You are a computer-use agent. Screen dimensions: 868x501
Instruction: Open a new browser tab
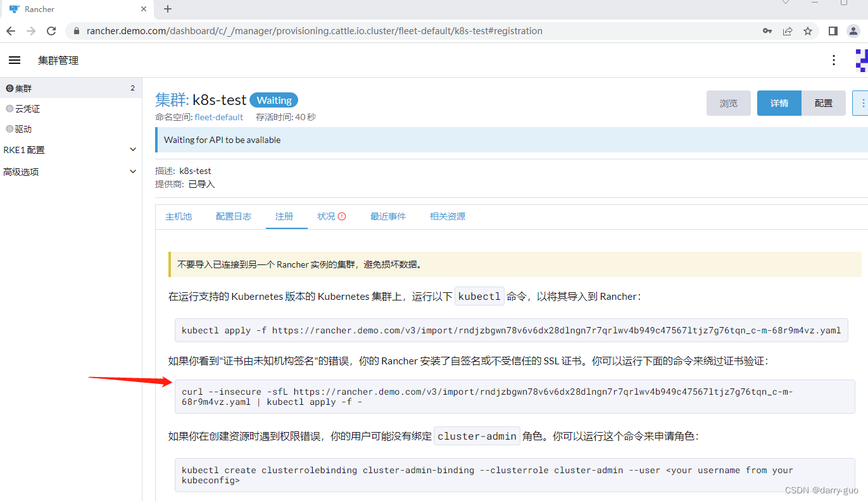coord(168,9)
